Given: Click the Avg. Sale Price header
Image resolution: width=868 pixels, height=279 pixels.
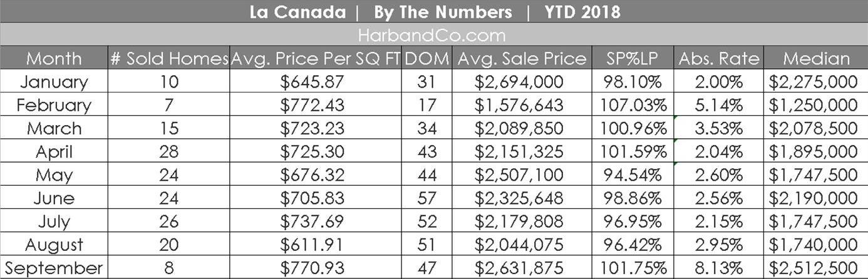Looking at the screenshot, I should (522, 58).
